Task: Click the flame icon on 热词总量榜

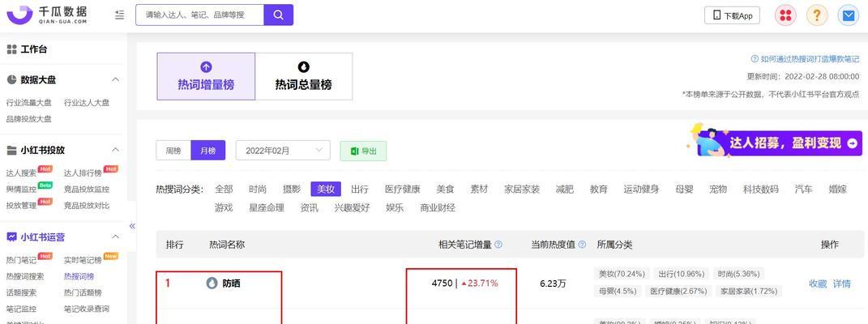Action: pyautogui.click(x=303, y=67)
